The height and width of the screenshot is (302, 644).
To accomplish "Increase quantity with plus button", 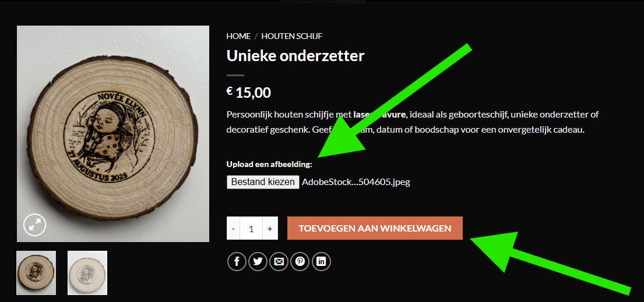I will point(270,228).
